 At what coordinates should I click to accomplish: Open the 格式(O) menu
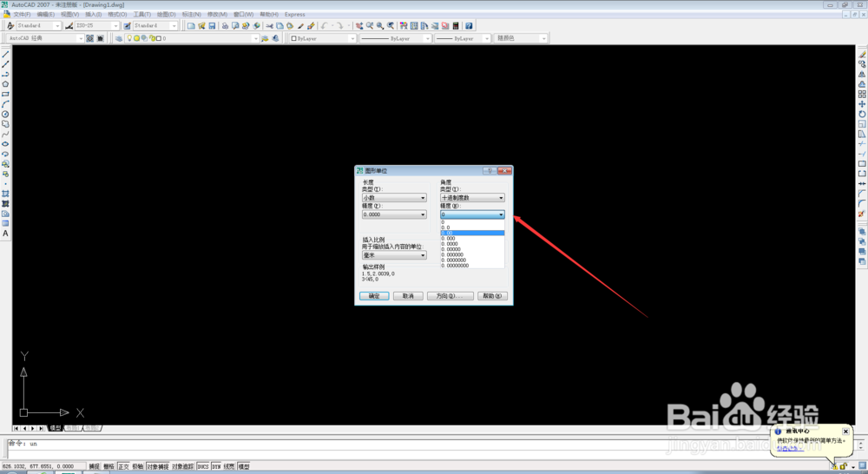click(x=117, y=15)
